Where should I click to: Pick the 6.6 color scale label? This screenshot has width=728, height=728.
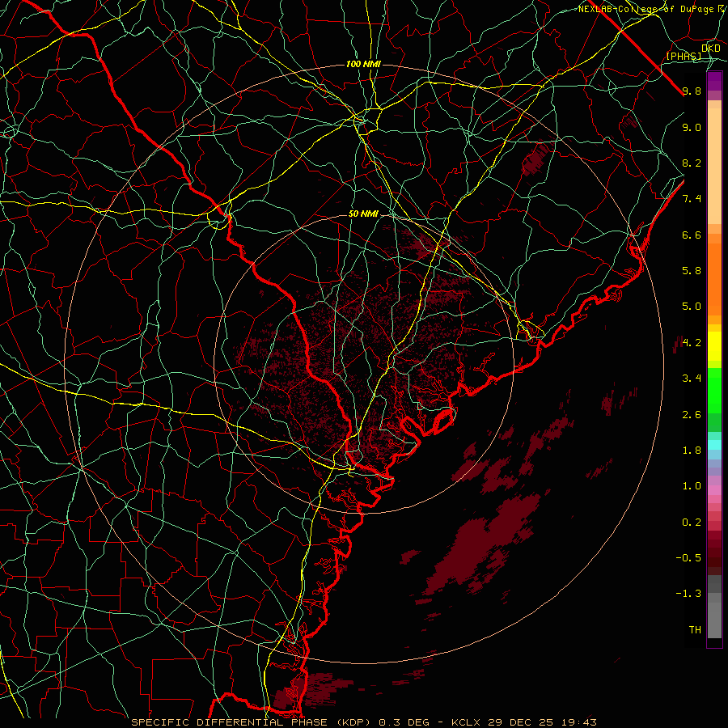tap(692, 235)
